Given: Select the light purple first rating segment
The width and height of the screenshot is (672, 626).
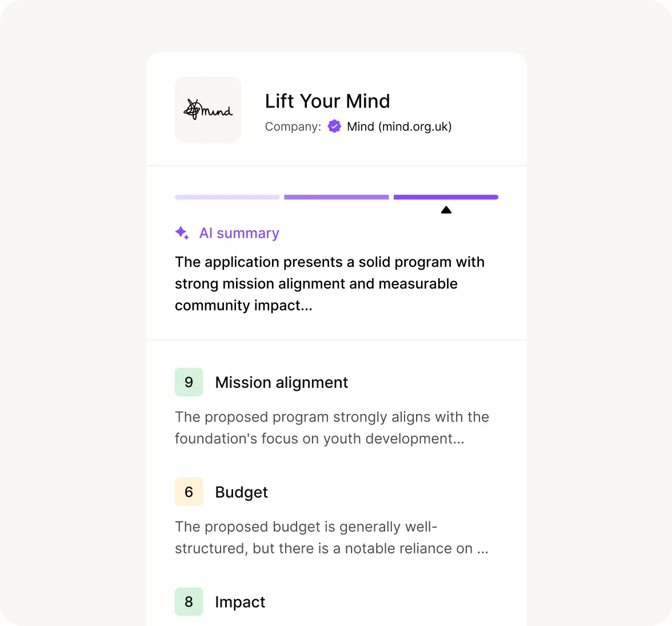Looking at the screenshot, I should (x=227, y=197).
